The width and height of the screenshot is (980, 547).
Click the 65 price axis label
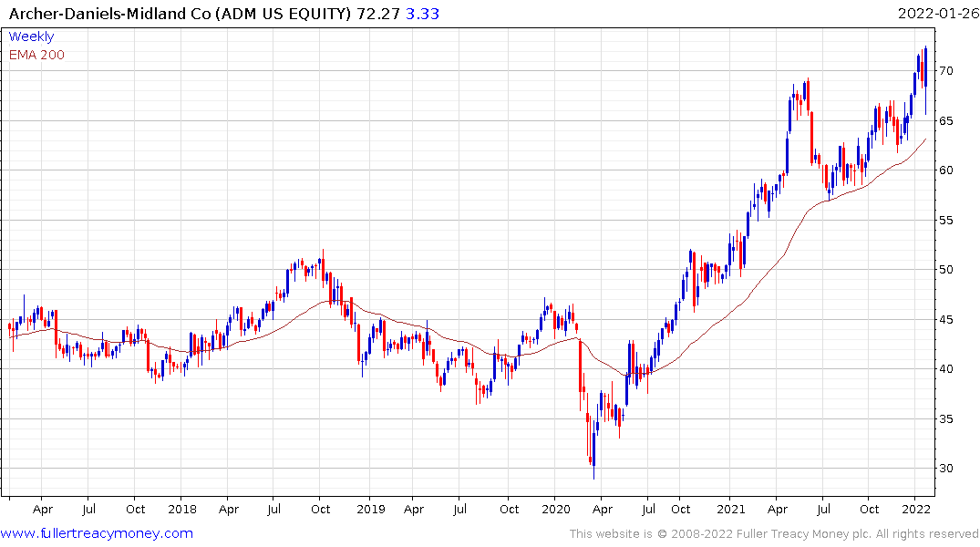(x=945, y=120)
